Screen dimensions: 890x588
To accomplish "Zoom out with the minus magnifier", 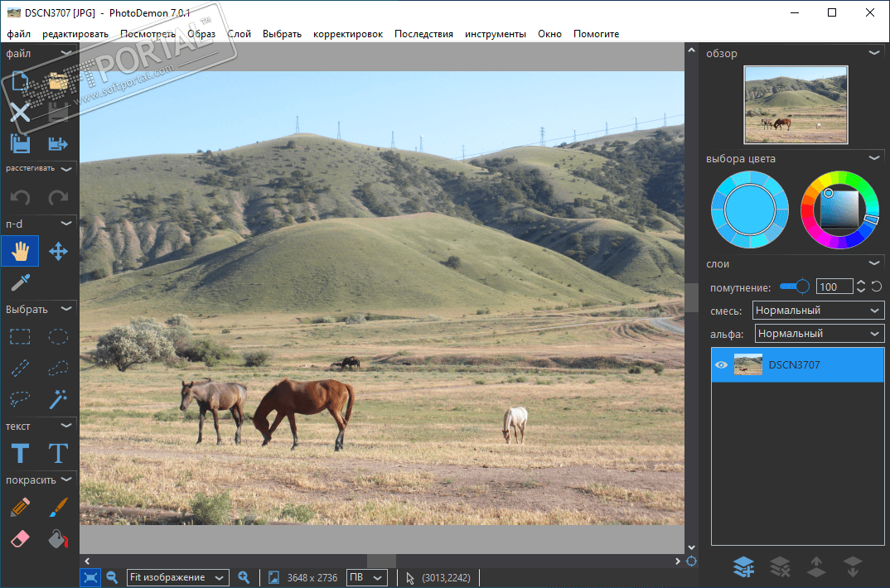I will tap(113, 578).
